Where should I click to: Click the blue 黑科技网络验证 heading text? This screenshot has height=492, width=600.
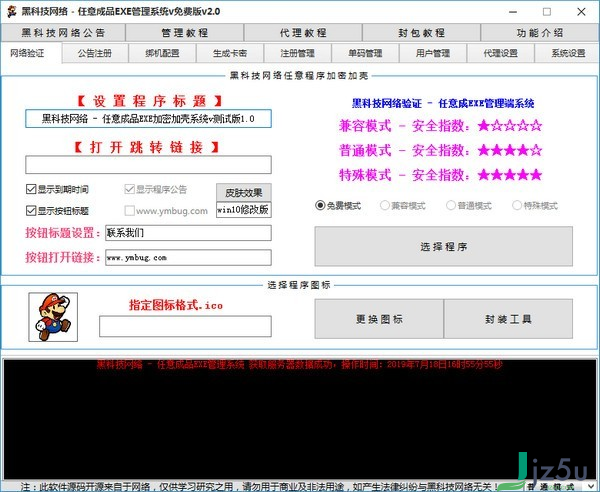pos(443,103)
